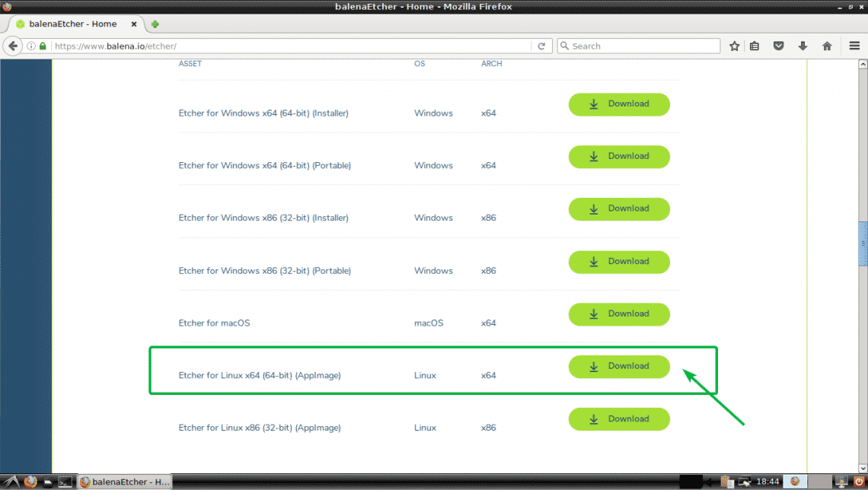Click the OS column header
The height and width of the screenshot is (490, 868).
(x=420, y=64)
